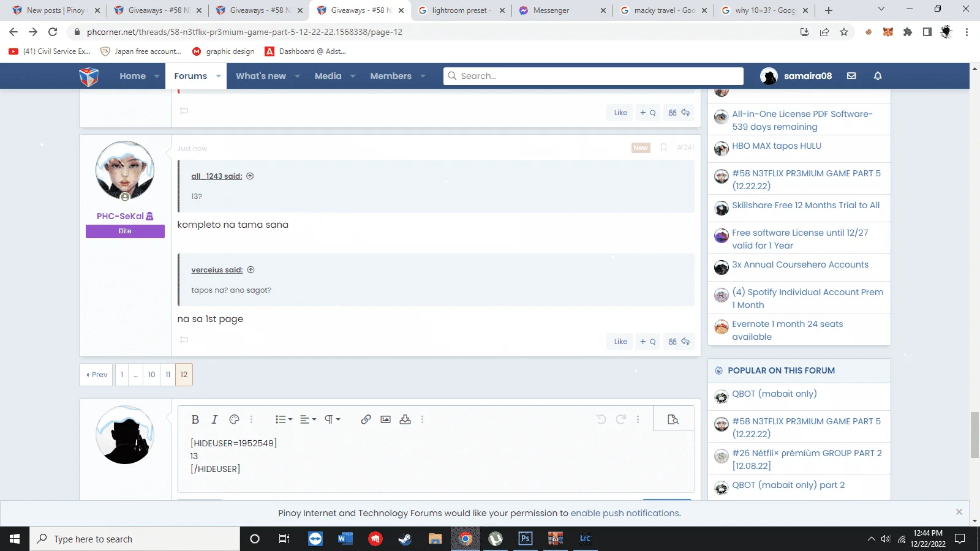Click PHC-SeKai's avatar picture
Viewport: 980px width, 551px height.
pyautogui.click(x=125, y=170)
